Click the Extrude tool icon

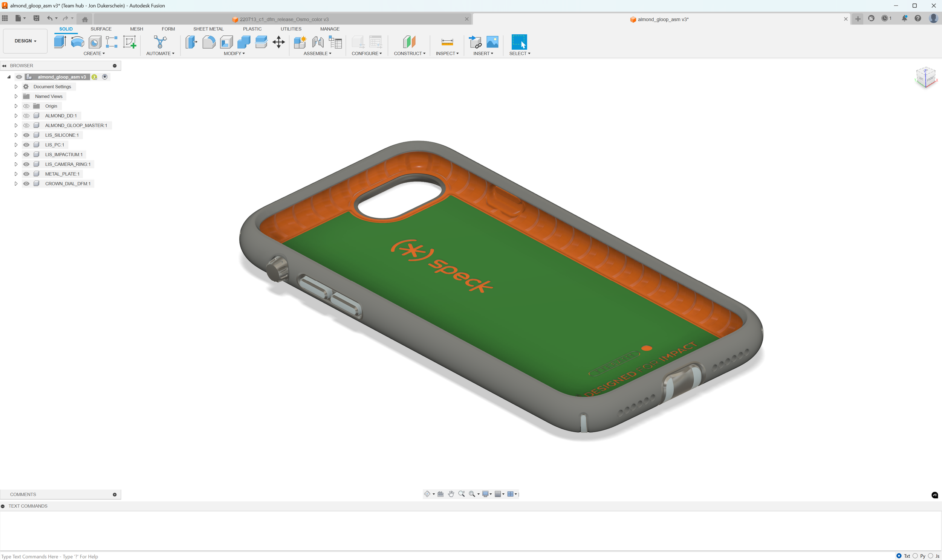[60, 41]
